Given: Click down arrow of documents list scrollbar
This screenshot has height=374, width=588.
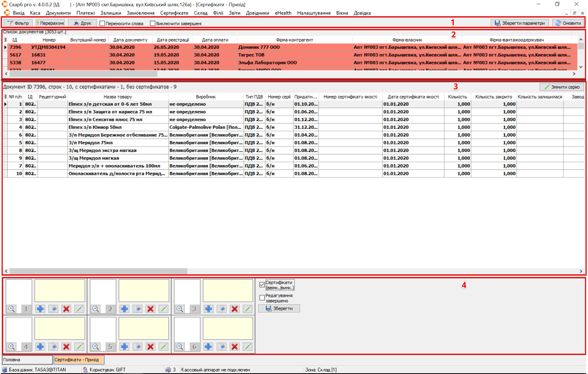Looking at the screenshot, I should (581, 67).
